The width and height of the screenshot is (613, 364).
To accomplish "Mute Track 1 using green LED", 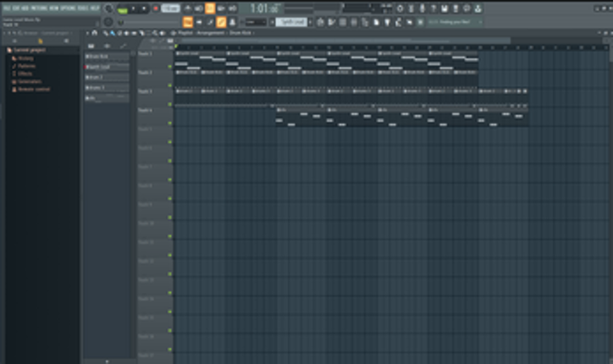I will coord(169,67).
